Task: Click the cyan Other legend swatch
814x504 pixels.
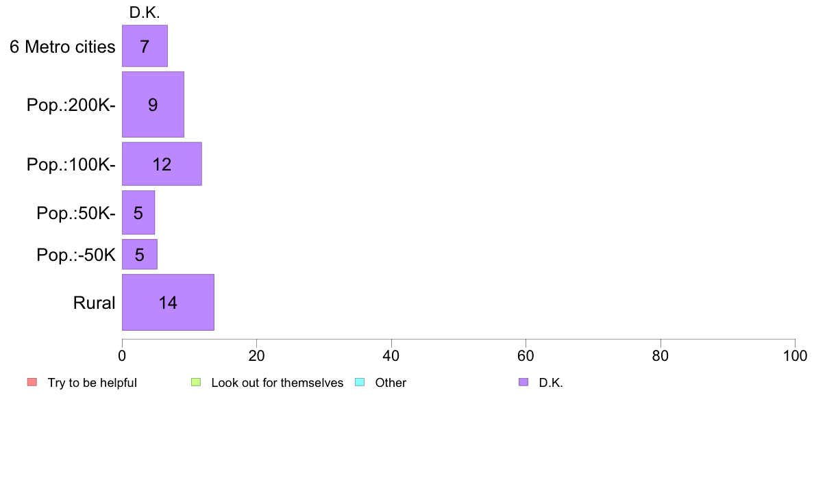Action: [x=360, y=382]
